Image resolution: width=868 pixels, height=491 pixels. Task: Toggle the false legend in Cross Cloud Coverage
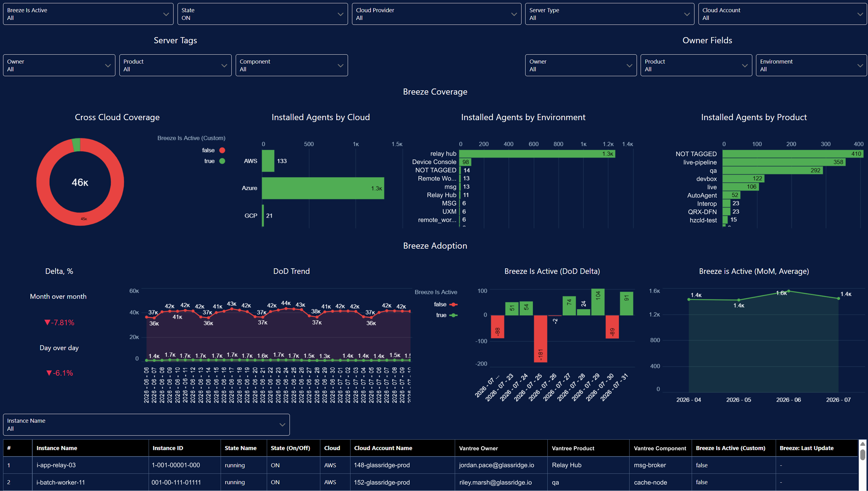[214, 150]
